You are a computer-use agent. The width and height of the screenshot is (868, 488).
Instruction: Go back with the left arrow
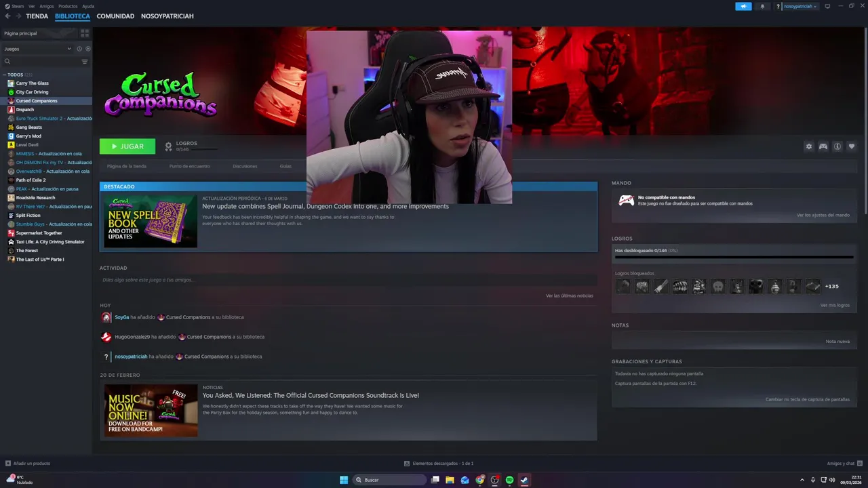pos(8,16)
